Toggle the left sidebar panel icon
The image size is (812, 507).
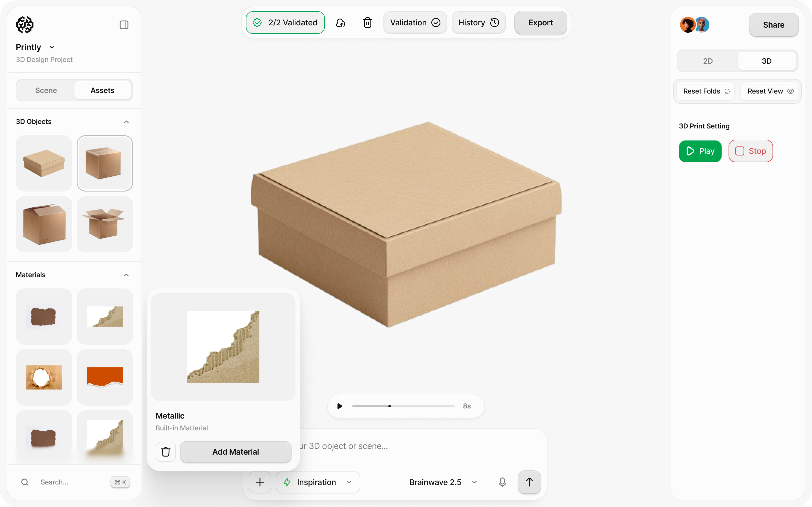point(124,25)
